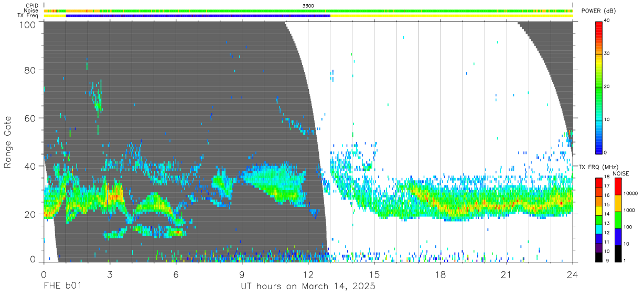Click the 15 hour tick on time axis
644x297 pixels.
tap(374, 274)
